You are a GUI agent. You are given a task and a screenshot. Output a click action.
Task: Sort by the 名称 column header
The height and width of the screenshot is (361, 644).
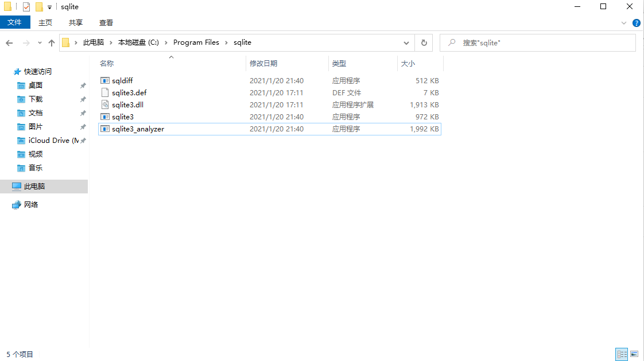[107, 63]
